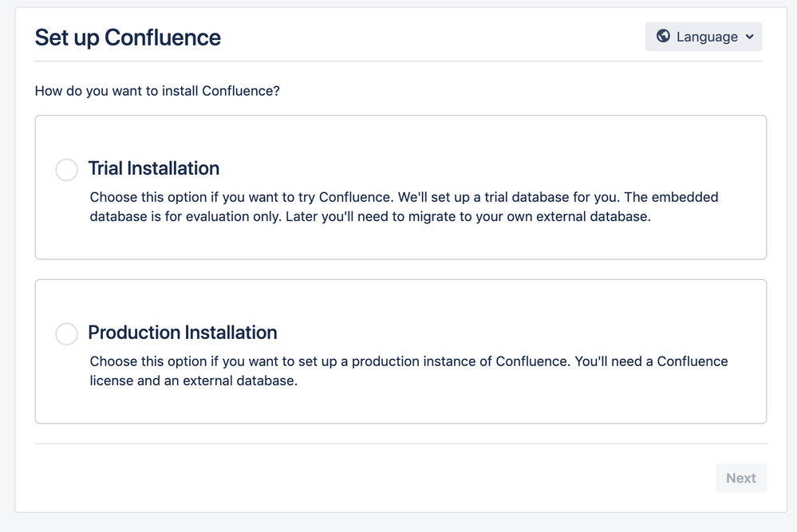The width and height of the screenshot is (797, 532).
Task: Click 'license and an external database' line
Action: tap(193, 381)
